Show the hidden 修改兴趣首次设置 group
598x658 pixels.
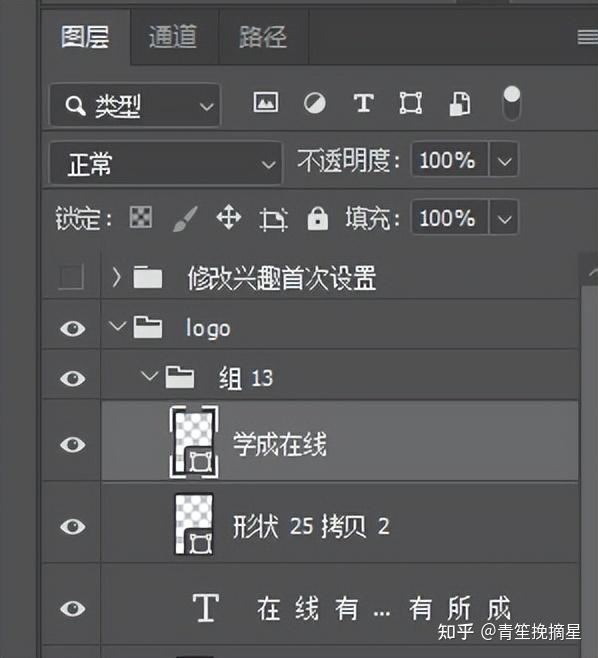pos(71,277)
